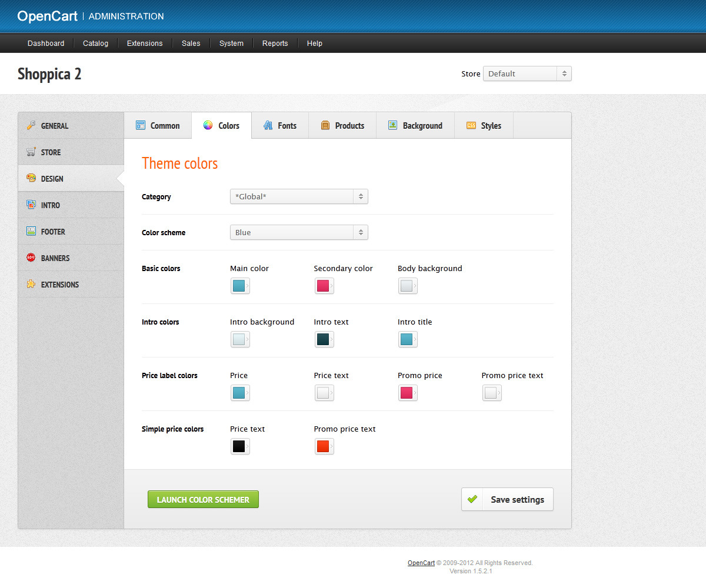Open the Category dropdown showing *Global*
Viewport: 706px width, 588px height.
pos(299,196)
